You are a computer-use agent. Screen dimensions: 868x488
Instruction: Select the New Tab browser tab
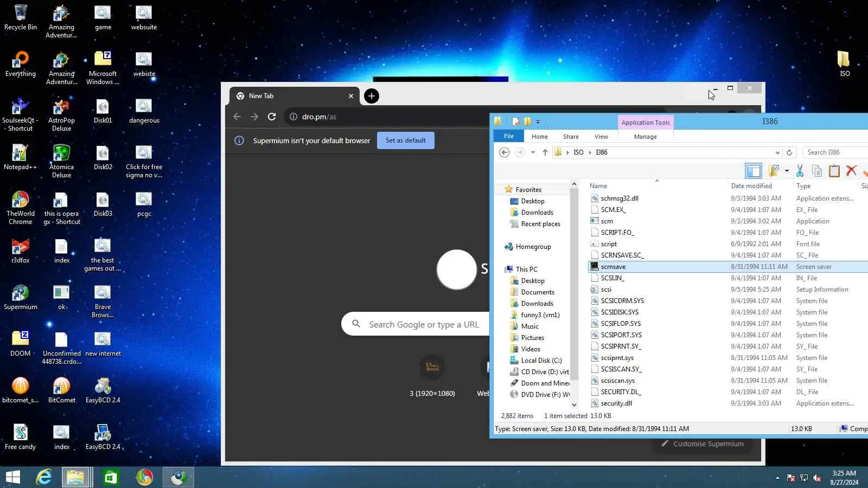[295, 96]
